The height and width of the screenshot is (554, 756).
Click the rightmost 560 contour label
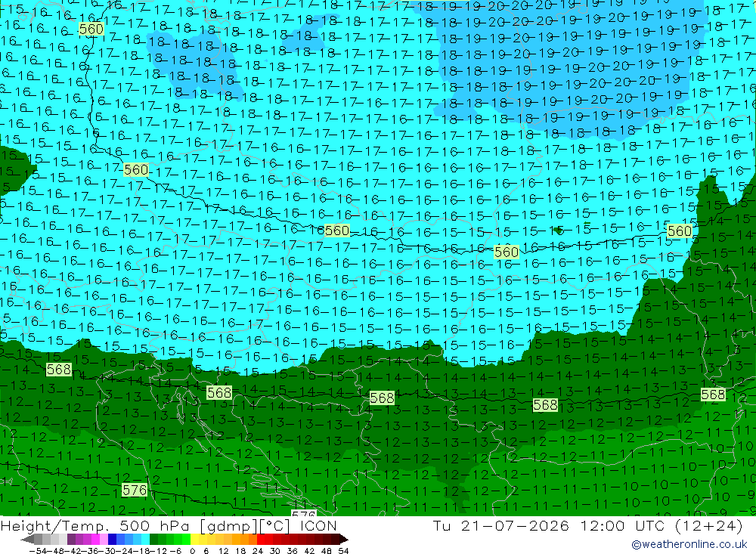pos(680,231)
